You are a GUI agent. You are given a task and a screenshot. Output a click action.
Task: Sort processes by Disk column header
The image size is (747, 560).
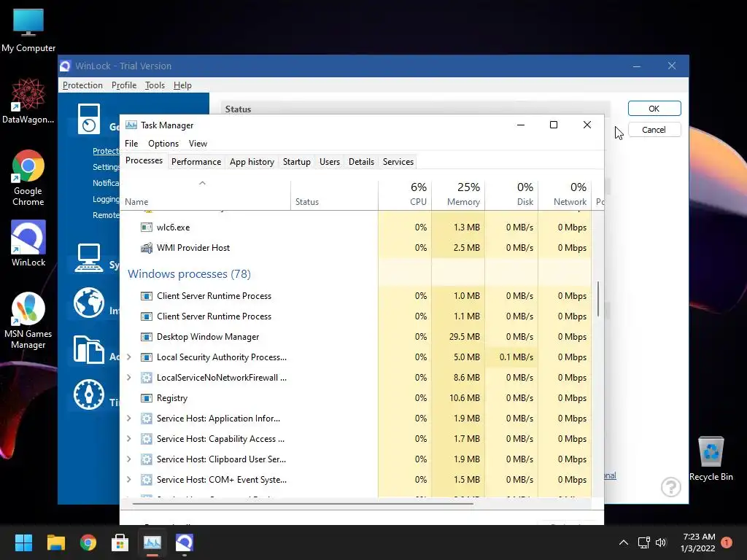[511, 195]
